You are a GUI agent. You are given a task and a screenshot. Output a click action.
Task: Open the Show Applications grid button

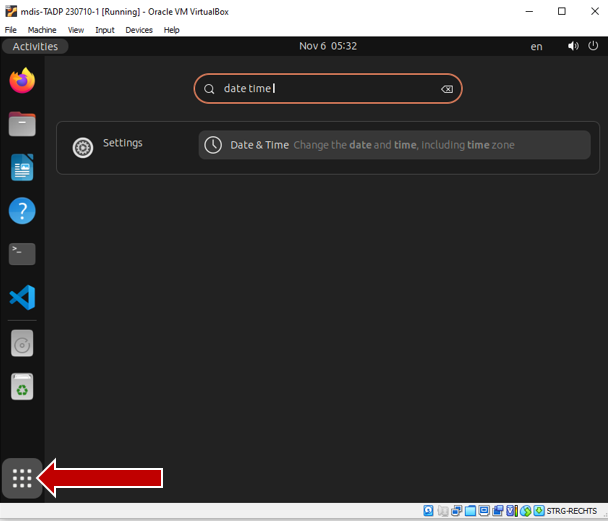pos(22,478)
